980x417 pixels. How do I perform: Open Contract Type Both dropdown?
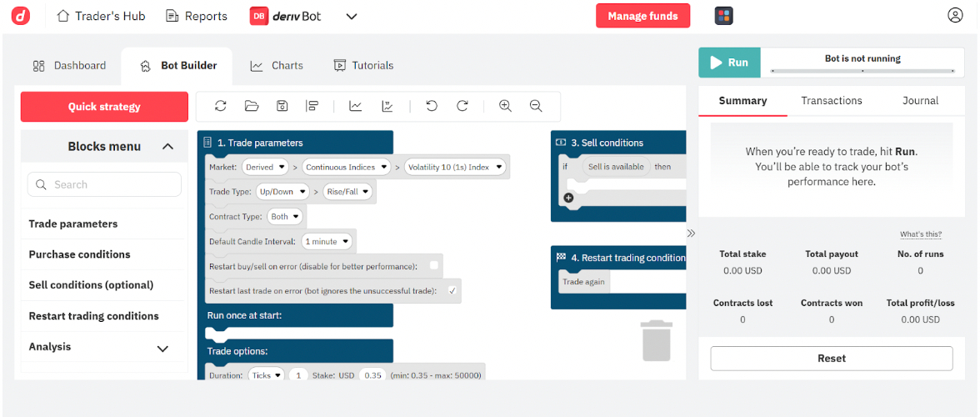point(284,216)
